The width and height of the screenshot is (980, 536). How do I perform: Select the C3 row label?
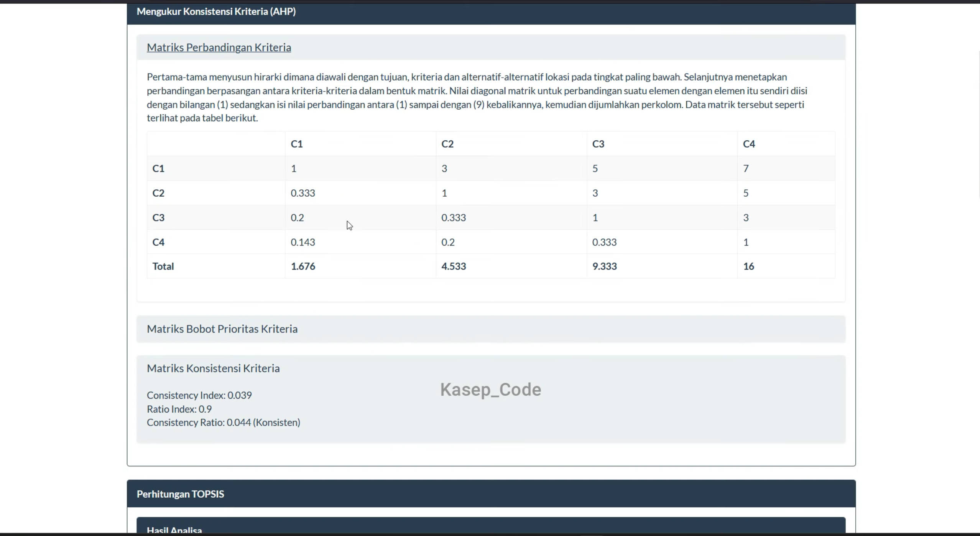tap(158, 217)
